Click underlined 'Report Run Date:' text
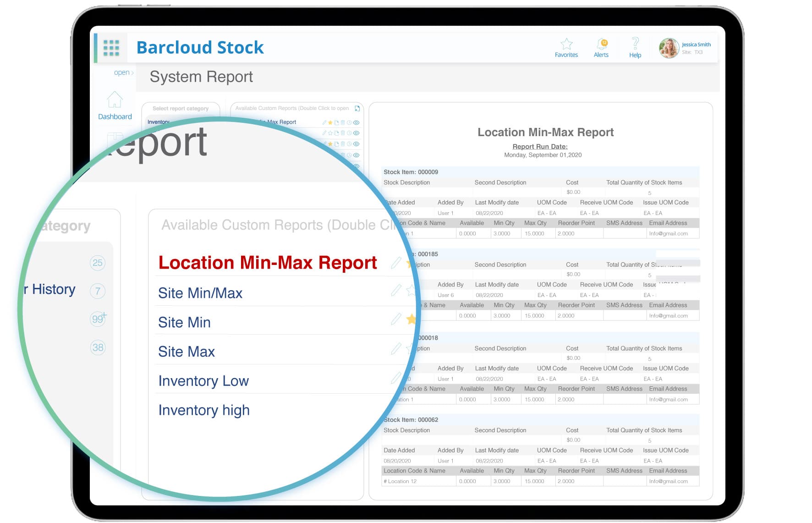Screen dimensions: 812x523 540,147
